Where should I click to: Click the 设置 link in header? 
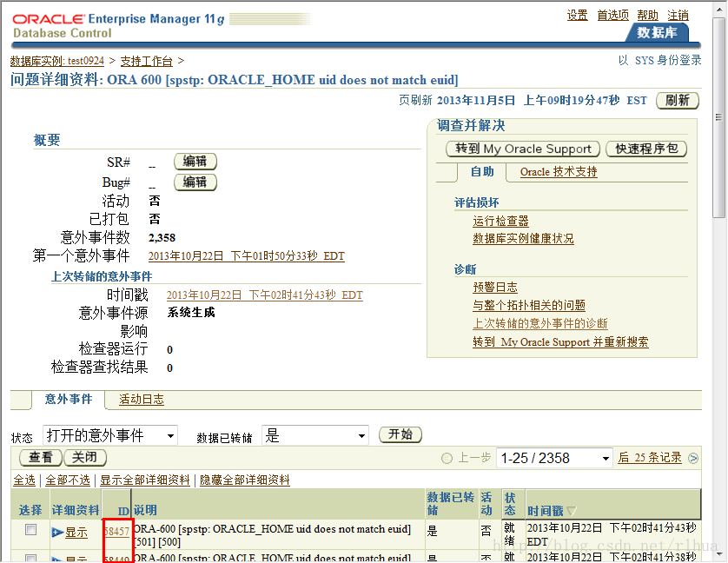pyautogui.click(x=578, y=15)
